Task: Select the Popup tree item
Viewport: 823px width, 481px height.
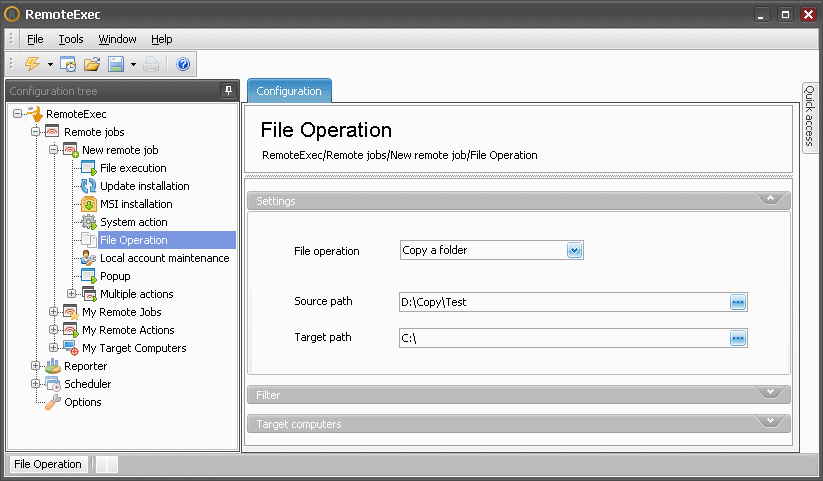Action: tap(115, 276)
